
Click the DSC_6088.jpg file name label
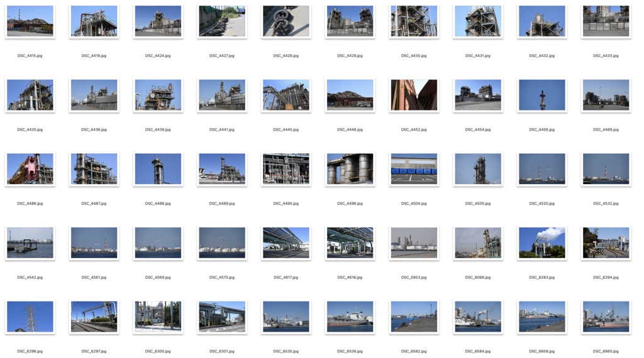coord(478,278)
